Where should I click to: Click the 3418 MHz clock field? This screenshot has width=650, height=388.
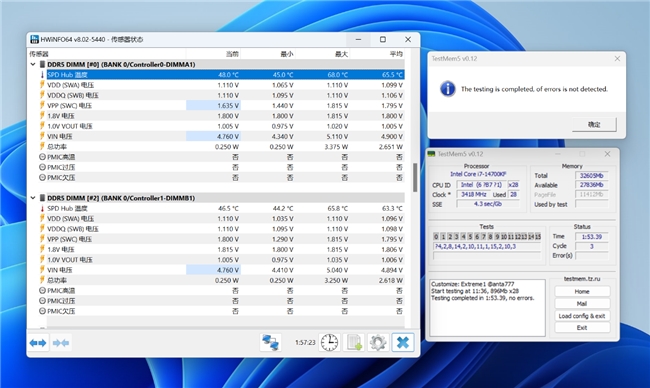[473, 194]
